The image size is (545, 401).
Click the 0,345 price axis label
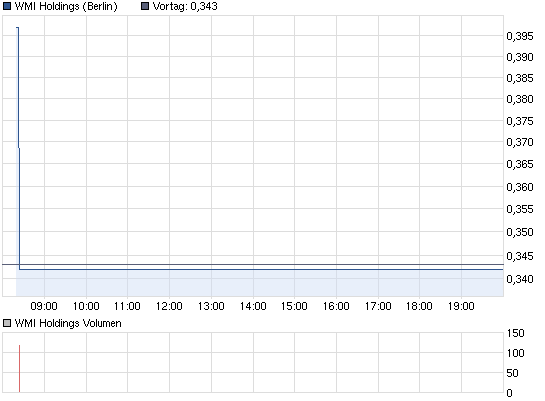coord(520,256)
